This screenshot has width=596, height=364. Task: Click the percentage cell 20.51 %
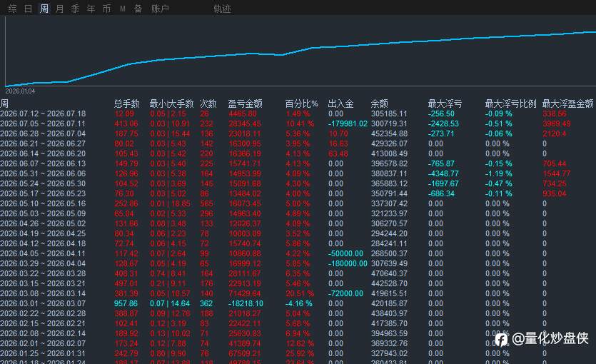300,293
